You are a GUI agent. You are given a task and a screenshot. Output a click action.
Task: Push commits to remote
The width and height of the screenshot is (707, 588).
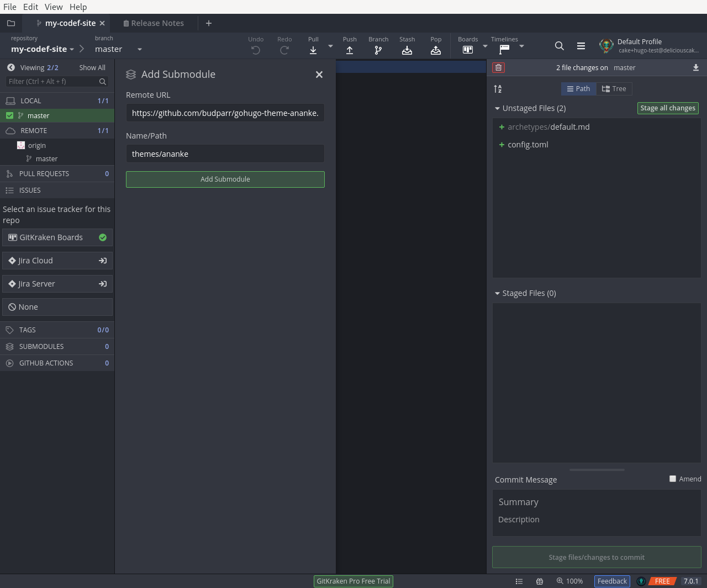tap(350, 50)
